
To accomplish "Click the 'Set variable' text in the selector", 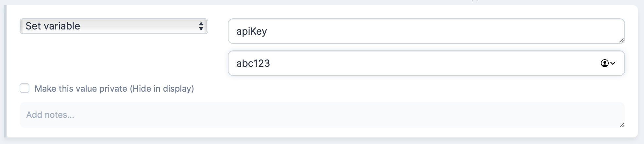I will click(x=53, y=26).
